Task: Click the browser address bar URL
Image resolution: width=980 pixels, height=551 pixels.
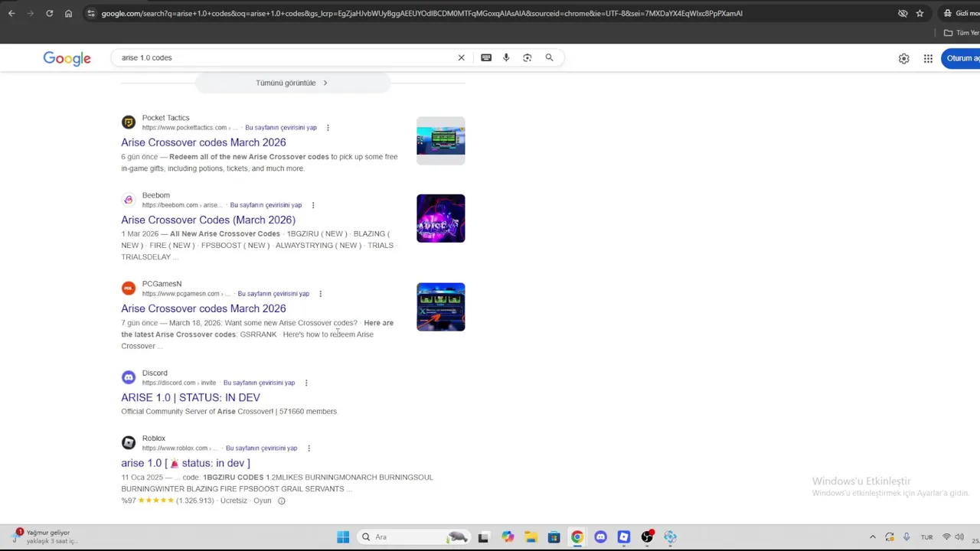Action: 421,13
